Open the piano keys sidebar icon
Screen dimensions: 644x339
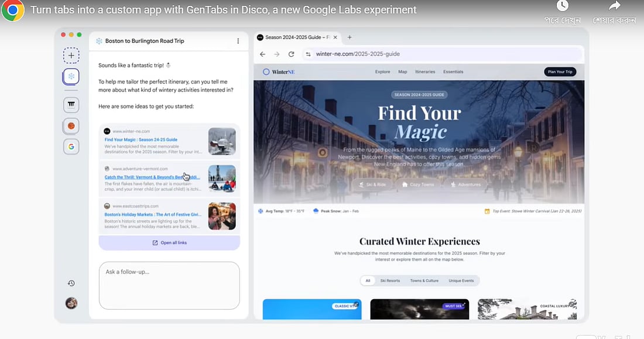pyautogui.click(x=71, y=104)
